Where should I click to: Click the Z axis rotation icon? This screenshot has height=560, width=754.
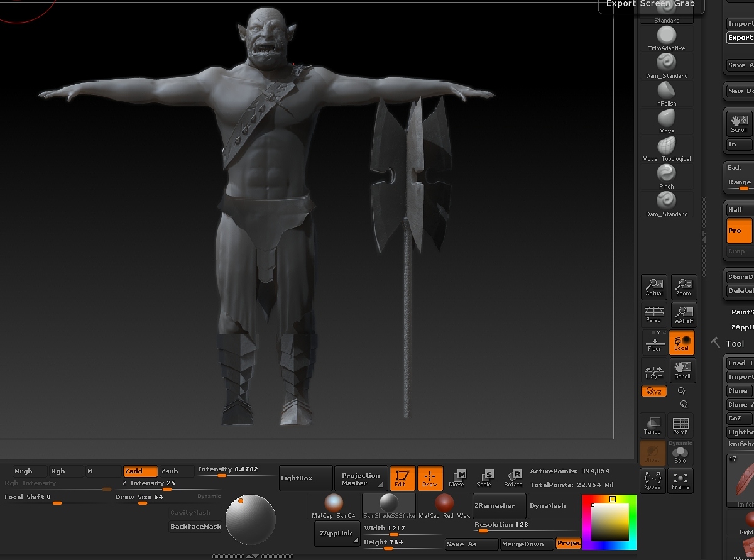(684, 404)
